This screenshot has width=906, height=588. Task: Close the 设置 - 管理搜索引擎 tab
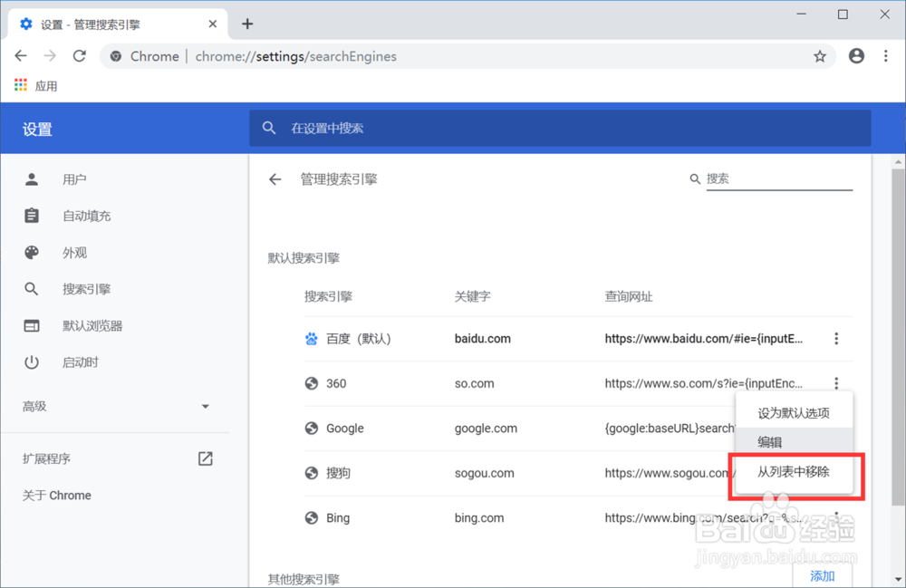point(213,24)
